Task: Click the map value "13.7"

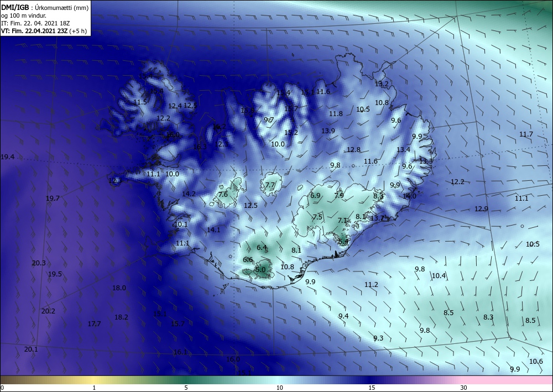Action: [377, 218]
